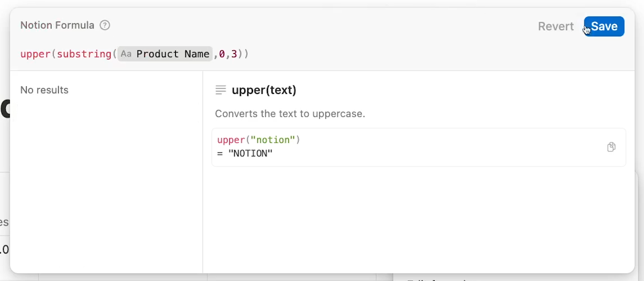Click the "No results" text
The height and width of the screenshot is (281, 644).
pyautogui.click(x=44, y=90)
